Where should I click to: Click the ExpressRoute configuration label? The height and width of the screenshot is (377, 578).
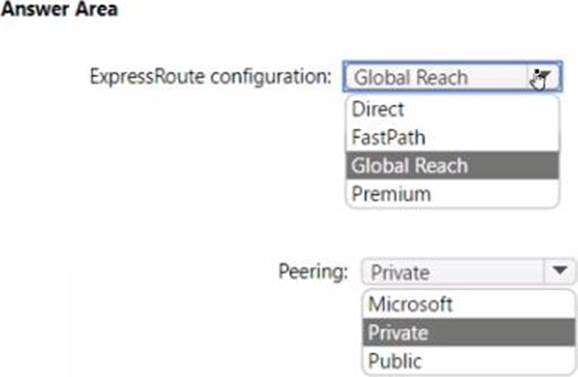pyautogui.click(x=211, y=77)
